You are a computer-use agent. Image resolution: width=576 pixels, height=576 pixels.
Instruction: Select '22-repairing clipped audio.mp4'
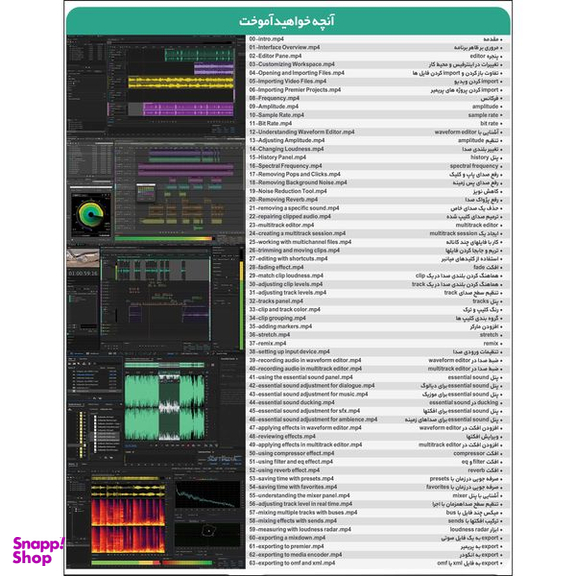click(290, 216)
